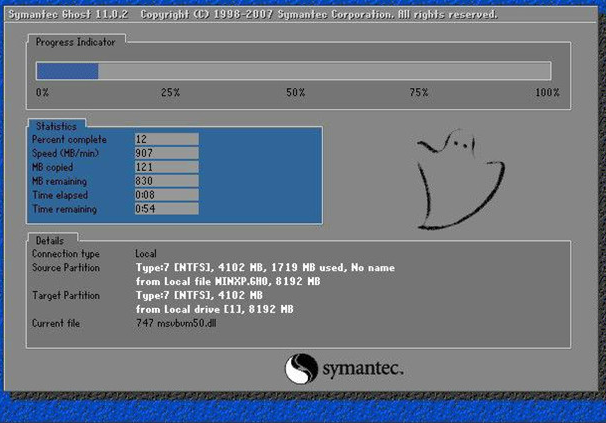This screenshot has height=423, width=606.
Task: Click the Connection type Local value
Action: [x=146, y=254]
